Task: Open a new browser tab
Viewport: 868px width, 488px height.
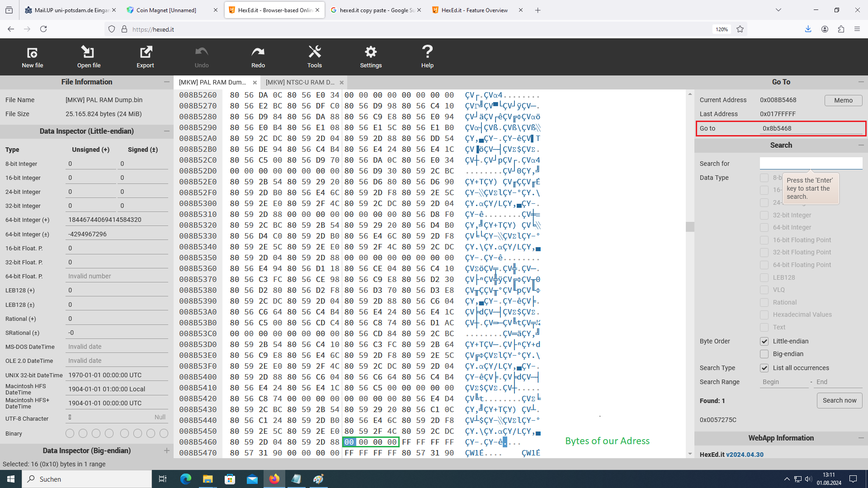Action: point(538,10)
